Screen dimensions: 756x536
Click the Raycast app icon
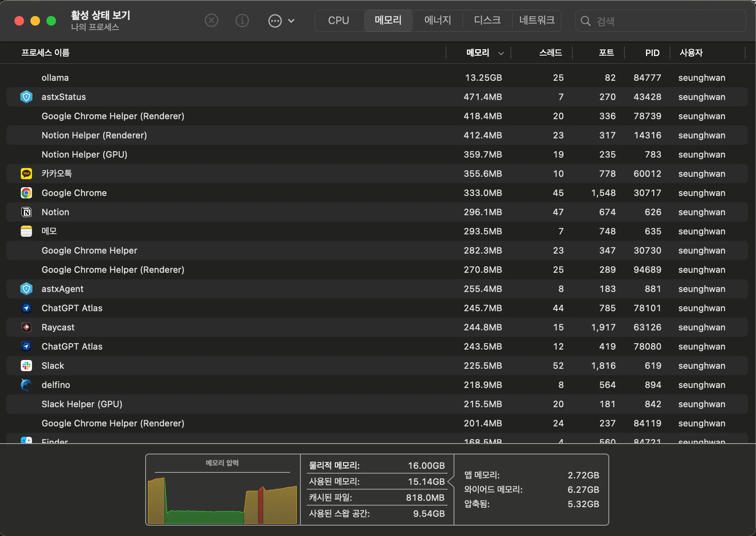click(26, 327)
